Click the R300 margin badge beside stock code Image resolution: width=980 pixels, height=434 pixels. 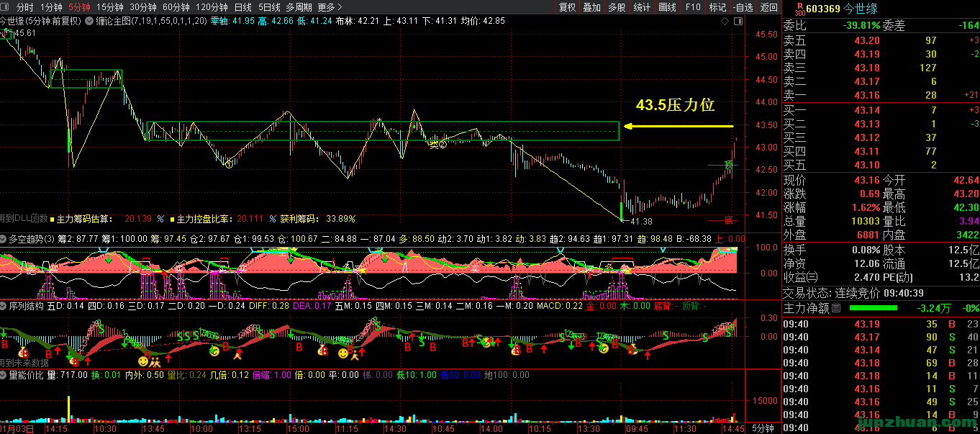799,9
